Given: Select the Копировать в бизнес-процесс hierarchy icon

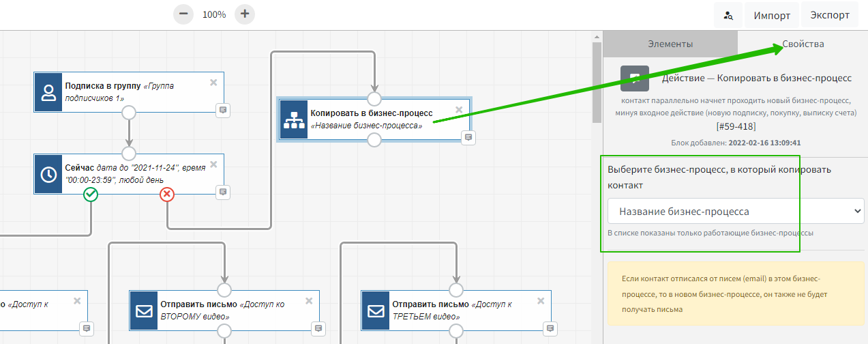Looking at the screenshot, I should [294, 119].
